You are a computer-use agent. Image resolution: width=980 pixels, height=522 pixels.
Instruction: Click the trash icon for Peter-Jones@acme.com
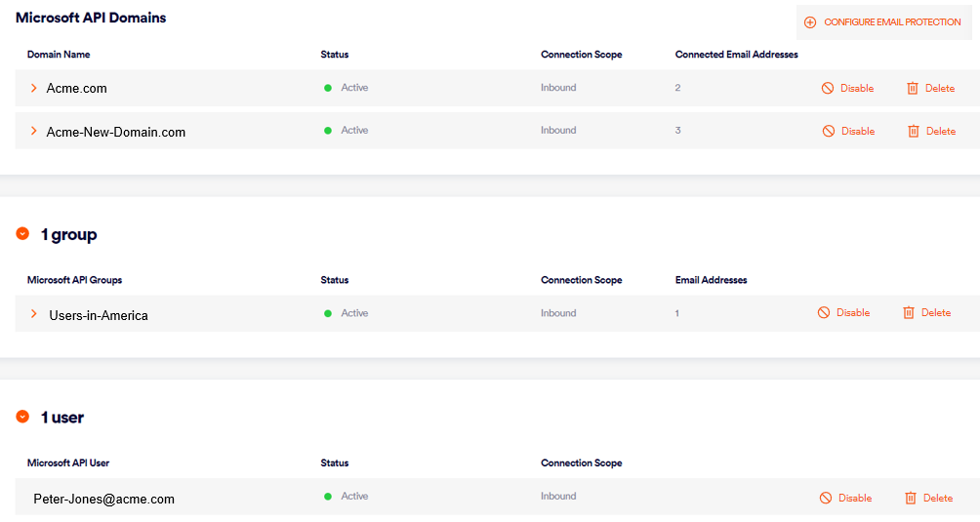point(911,498)
